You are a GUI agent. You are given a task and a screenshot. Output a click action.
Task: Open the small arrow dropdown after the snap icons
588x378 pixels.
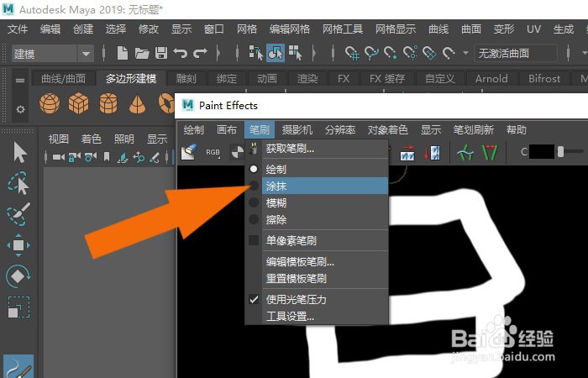point(465,53)
